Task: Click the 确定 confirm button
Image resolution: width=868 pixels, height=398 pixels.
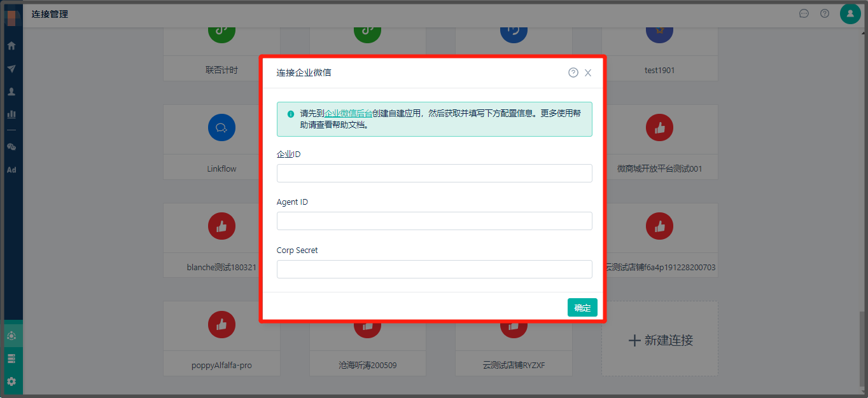Action: point(582,308)
